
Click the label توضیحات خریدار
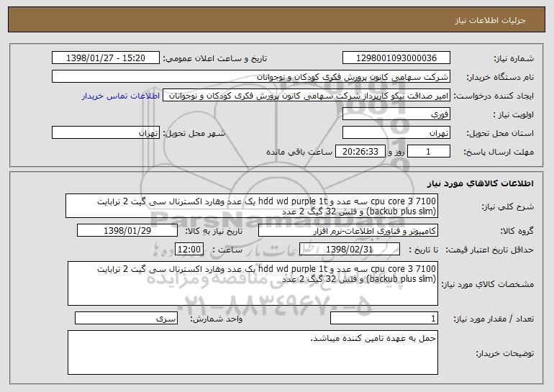(x=505, y=353)
